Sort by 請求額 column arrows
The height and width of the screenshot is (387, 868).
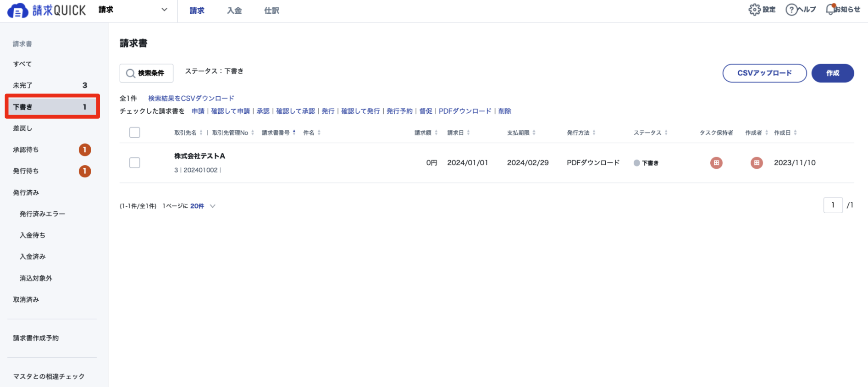coord(436,133)
